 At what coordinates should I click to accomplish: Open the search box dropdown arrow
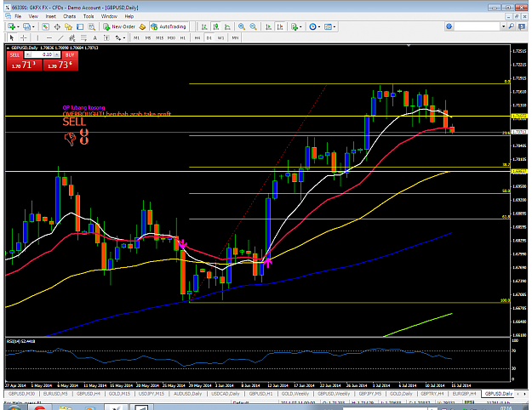coord(504,26)
